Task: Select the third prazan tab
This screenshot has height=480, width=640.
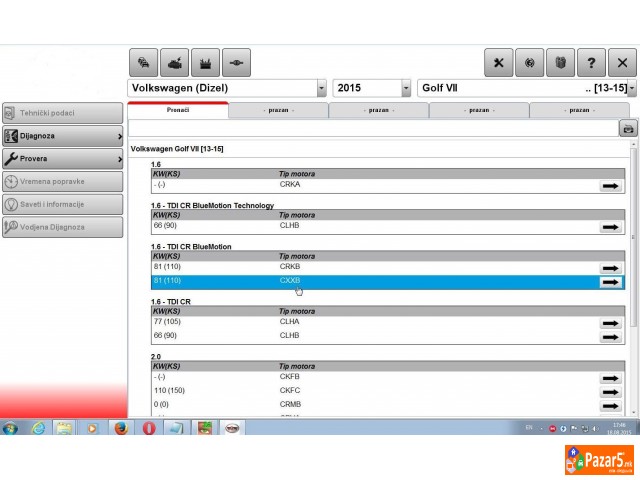Action: 479,110
